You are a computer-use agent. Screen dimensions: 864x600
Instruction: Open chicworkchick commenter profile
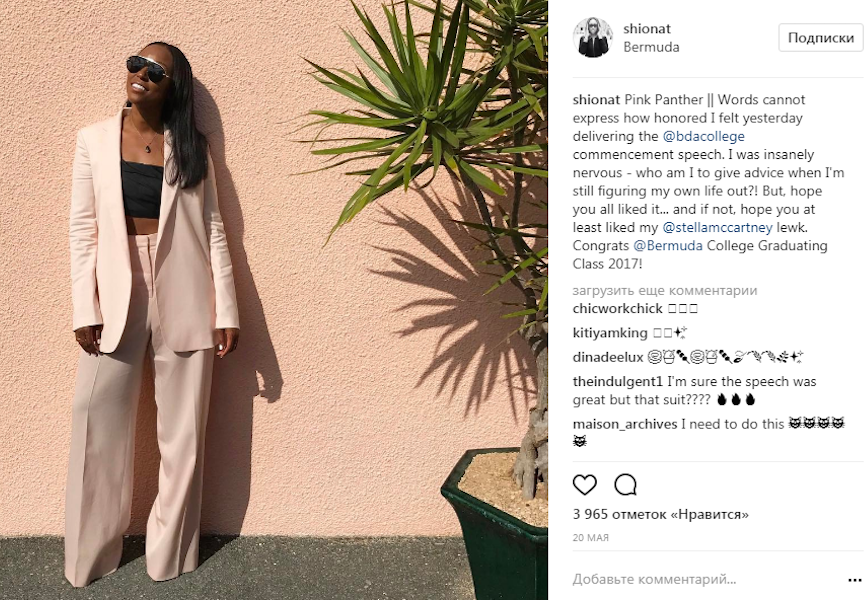[618, 309]
